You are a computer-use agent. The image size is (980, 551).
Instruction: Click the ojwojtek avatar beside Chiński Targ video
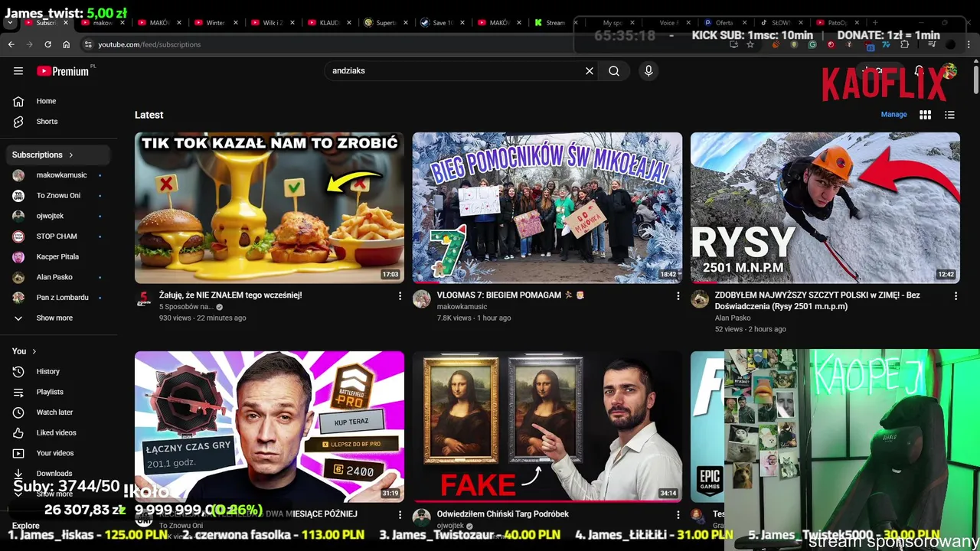pos(422,518)
